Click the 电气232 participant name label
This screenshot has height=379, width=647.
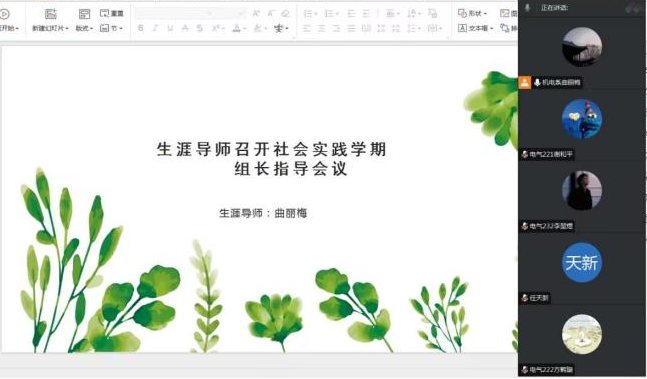tap(551, 226)
